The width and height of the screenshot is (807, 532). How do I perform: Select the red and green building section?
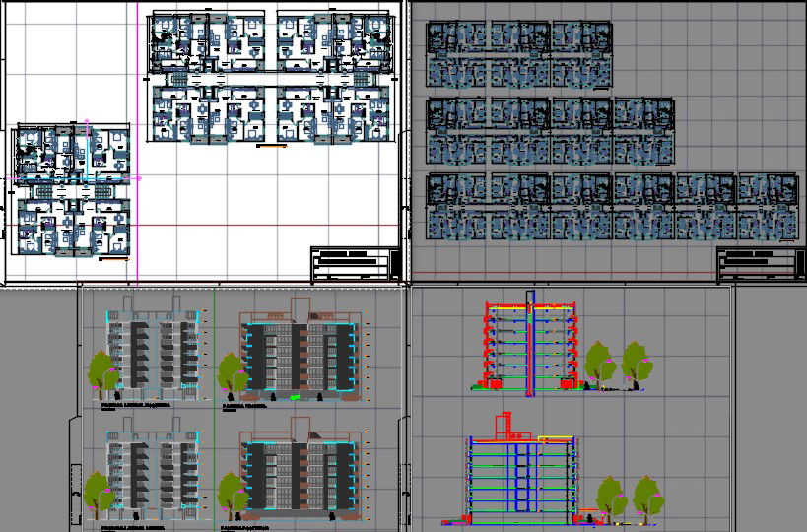coord(530,343)
